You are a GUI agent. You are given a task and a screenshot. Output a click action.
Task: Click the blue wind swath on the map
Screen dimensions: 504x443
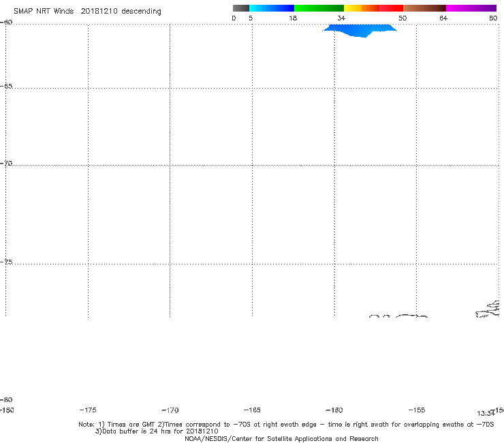tap(360, 30)
